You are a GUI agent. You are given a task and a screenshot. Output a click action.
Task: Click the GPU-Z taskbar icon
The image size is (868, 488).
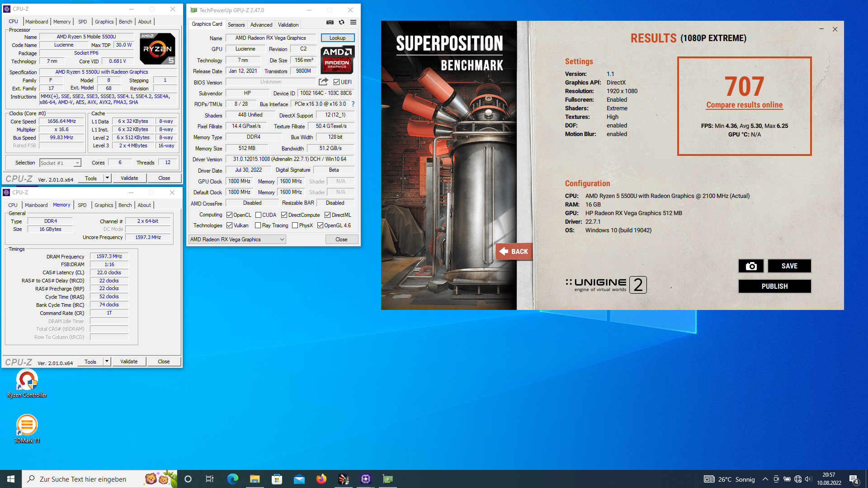(x=388, y=479)
